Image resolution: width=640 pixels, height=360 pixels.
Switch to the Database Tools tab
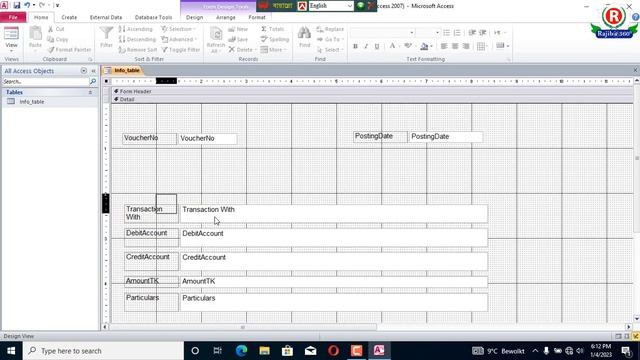pyautogui.click(x=153, y=17)
